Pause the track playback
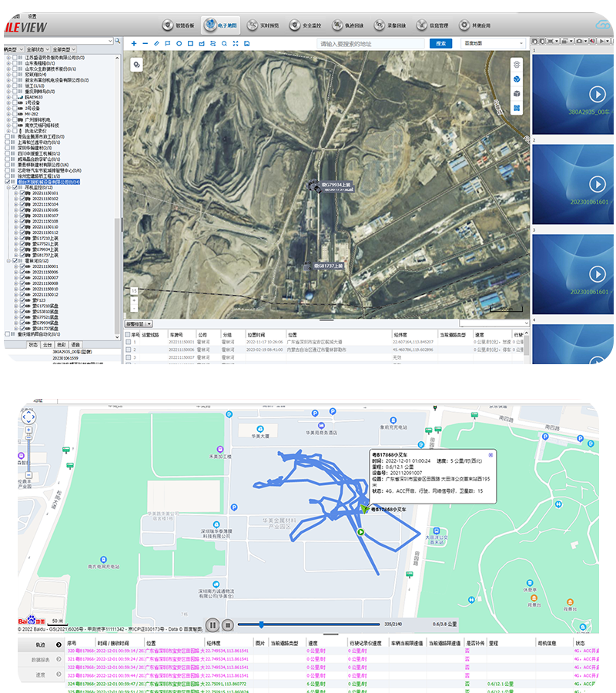The height and width of the screenshot is (693, 616). pos(213,625)
